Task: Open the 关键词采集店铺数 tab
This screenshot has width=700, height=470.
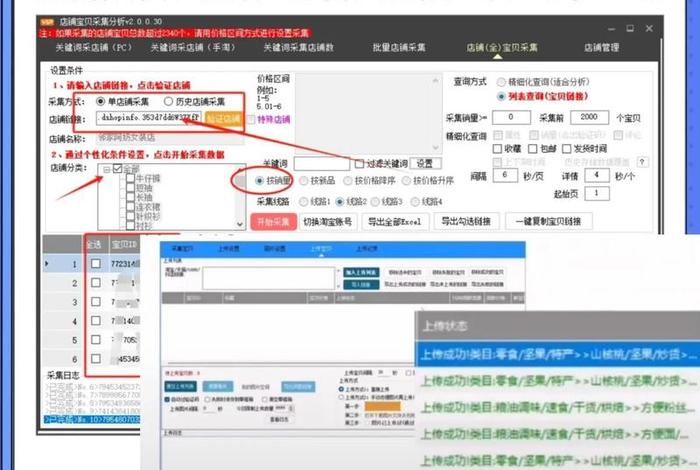Action: coord(298,47)
